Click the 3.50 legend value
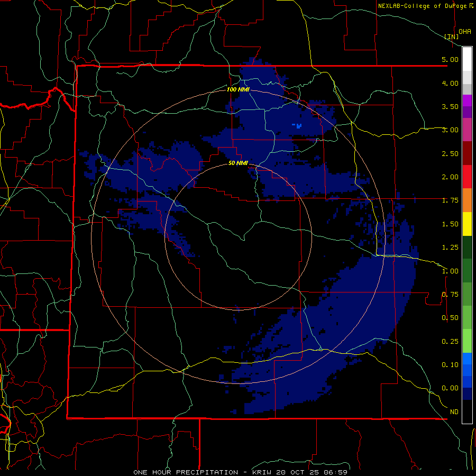The image size is (476, 476). pyautogui.click(x=450, y=106)
